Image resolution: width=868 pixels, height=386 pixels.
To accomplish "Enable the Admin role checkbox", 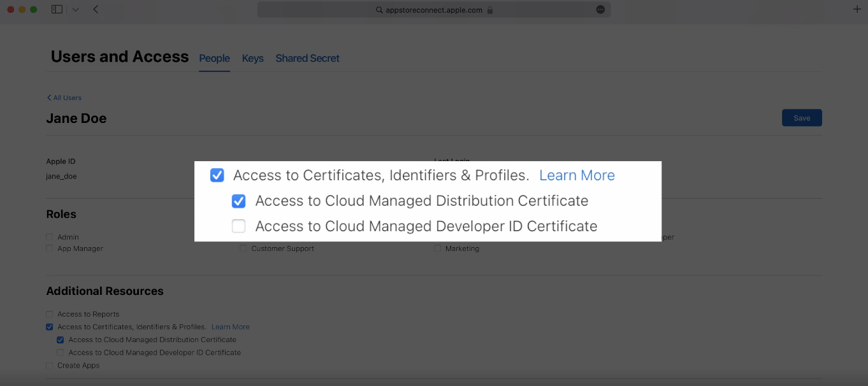I will [49, 236].
